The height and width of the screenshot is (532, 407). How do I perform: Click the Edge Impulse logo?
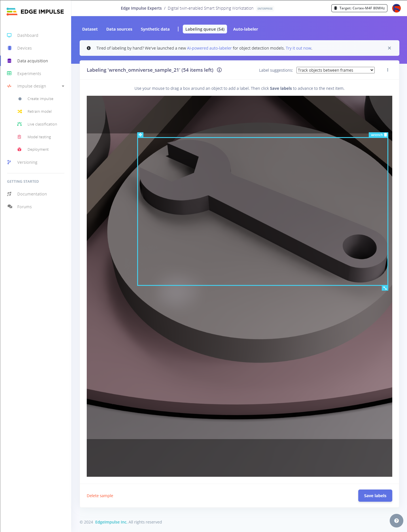click(35, 12)
